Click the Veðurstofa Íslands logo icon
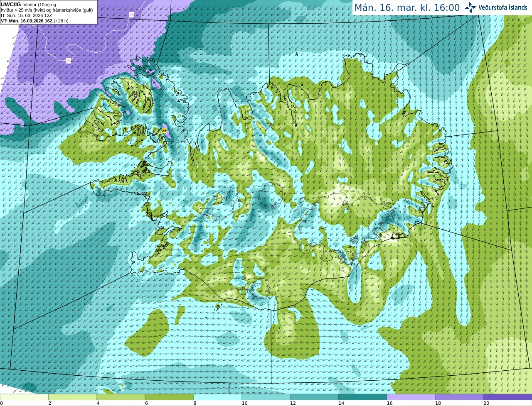Viewport: 532px width, 406px height. 470,7
